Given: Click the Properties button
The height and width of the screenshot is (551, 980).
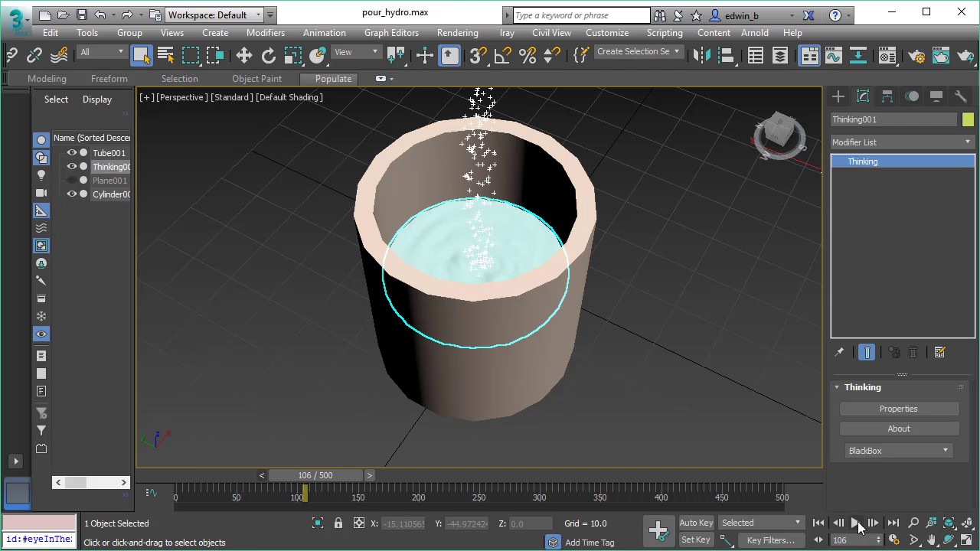Looking at the screenshot, I should pos(898,409).
